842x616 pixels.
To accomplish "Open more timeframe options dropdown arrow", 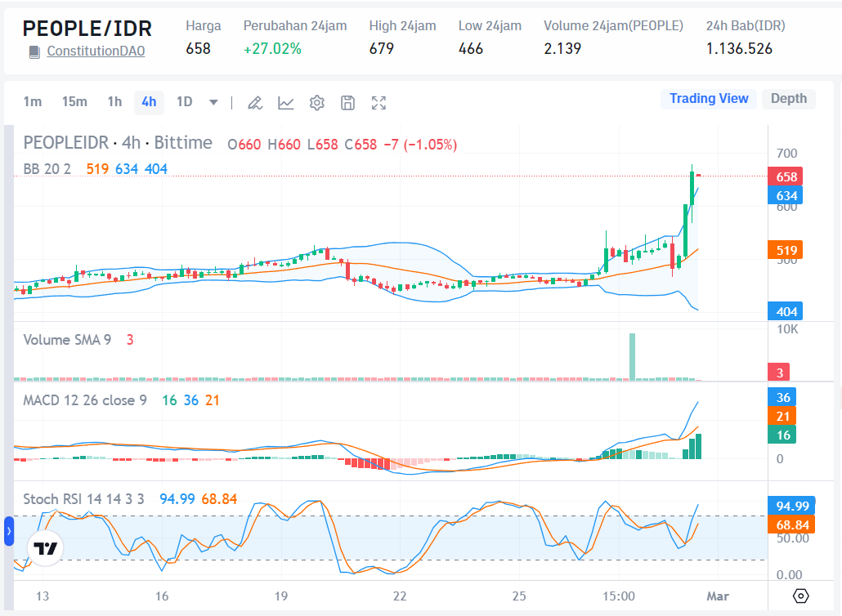I will tap(213, 102).
